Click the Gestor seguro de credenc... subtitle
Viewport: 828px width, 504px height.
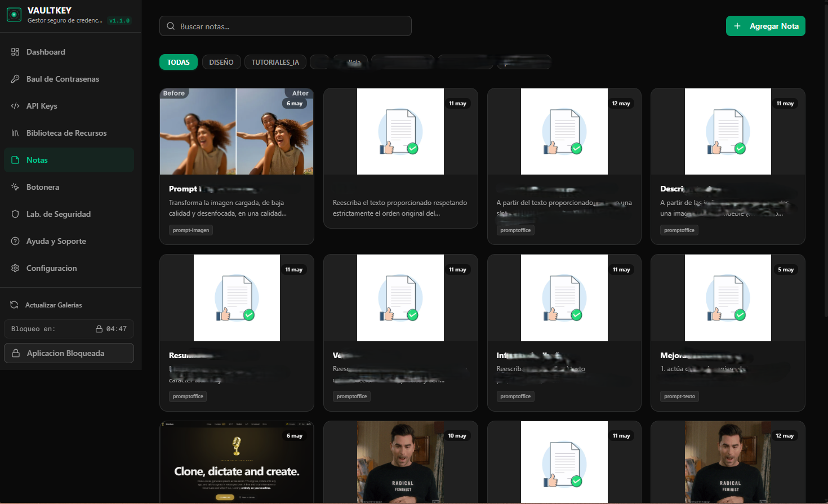pos(65,20)
